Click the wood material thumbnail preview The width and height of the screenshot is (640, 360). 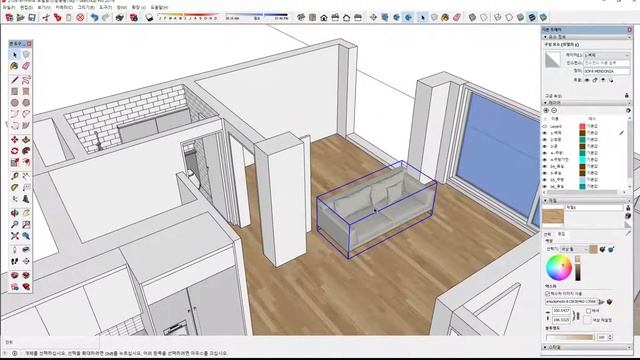click(x=553, y=216)
